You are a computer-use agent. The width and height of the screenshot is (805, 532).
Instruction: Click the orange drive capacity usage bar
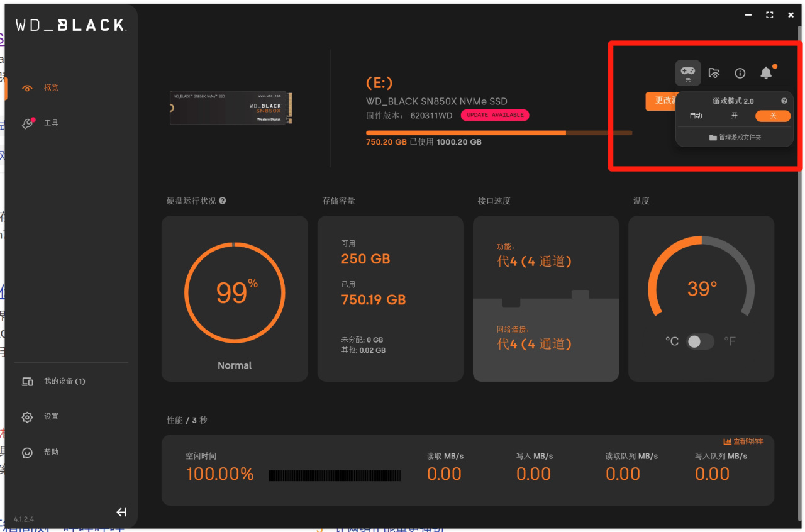coord(499,133)
